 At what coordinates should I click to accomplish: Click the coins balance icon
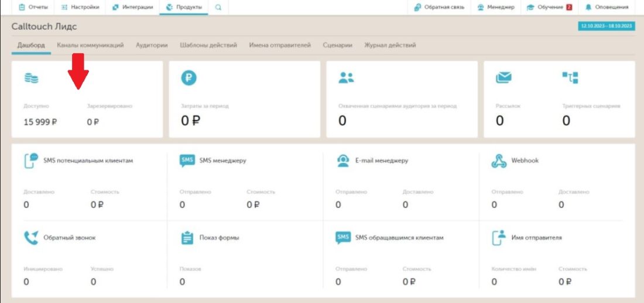[x=31, y=78]
